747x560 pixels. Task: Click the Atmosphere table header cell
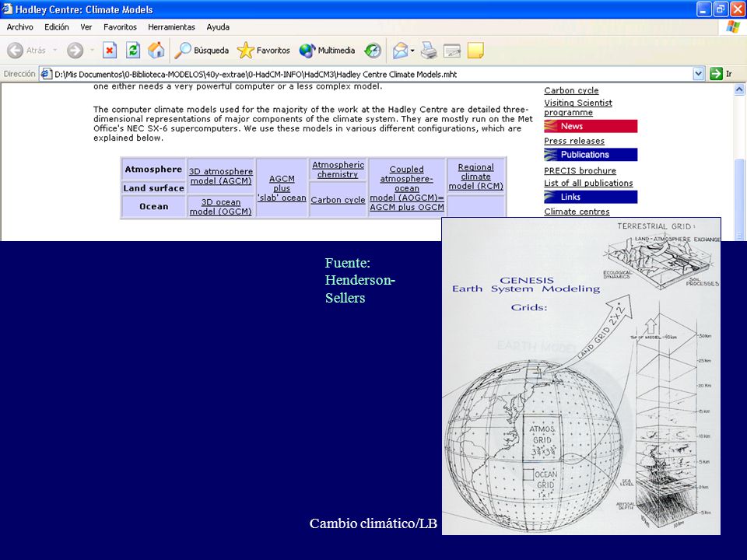[x=153, y=170]
